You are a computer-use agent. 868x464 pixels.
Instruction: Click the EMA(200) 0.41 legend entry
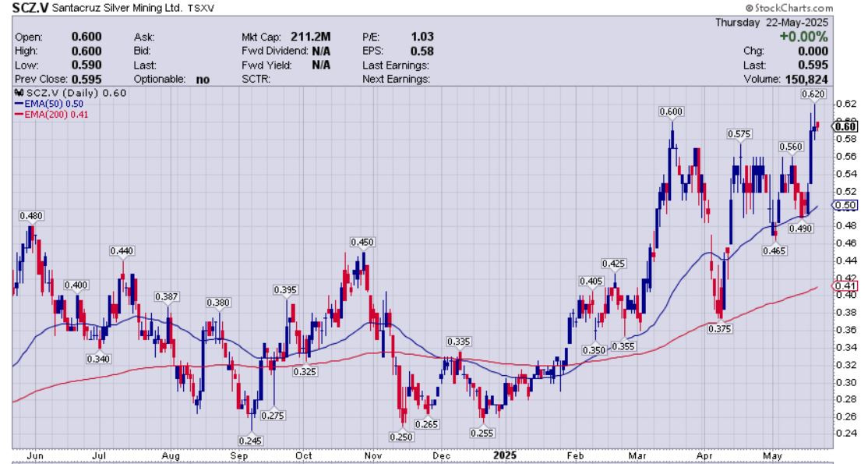tap(51, 114)
